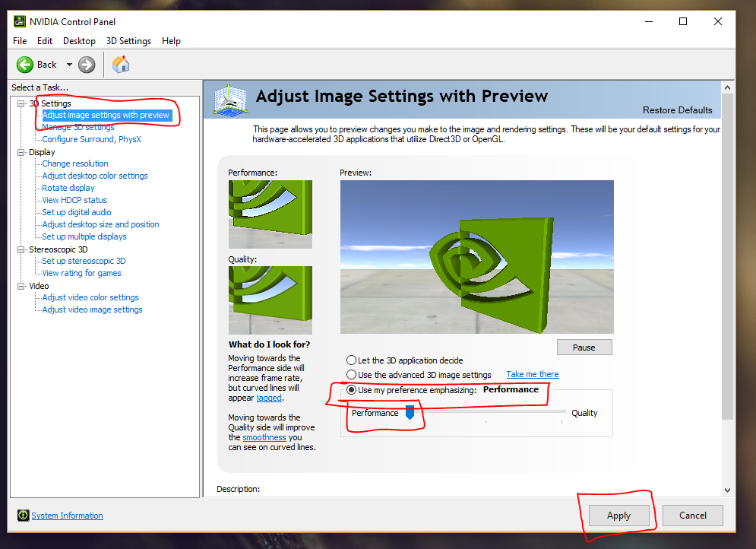Viewport: 756px width, 549px height.
Task: Open the 3D Settings menu
Action: 128,41
